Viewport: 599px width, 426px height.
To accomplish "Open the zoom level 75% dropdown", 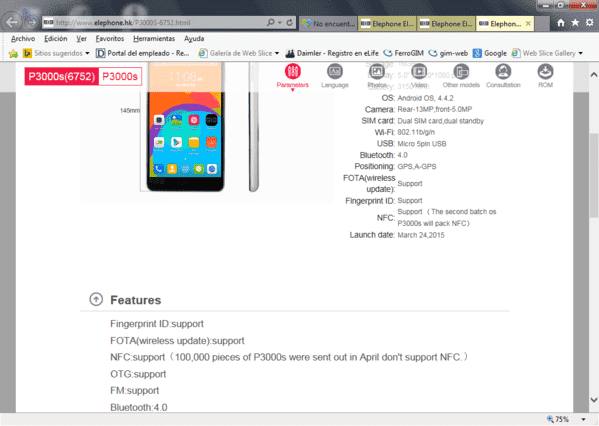I will pos(583,420).
